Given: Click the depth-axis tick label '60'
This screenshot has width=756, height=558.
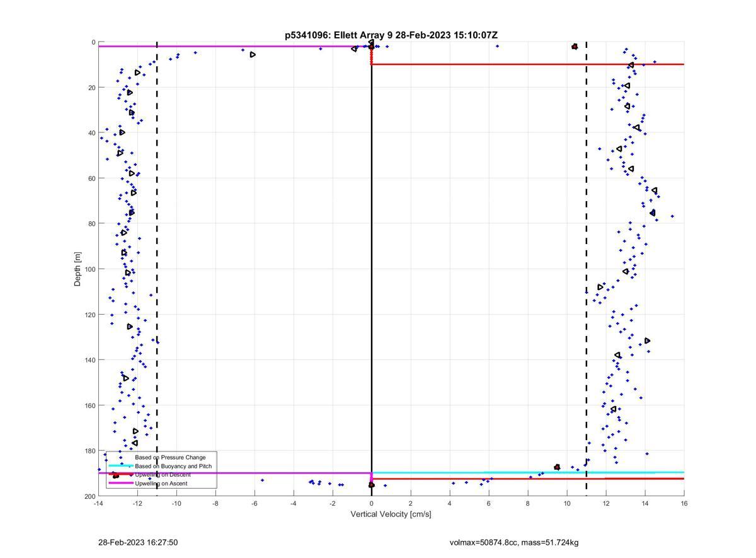Looking at the screenshot, I should point(92,178).
